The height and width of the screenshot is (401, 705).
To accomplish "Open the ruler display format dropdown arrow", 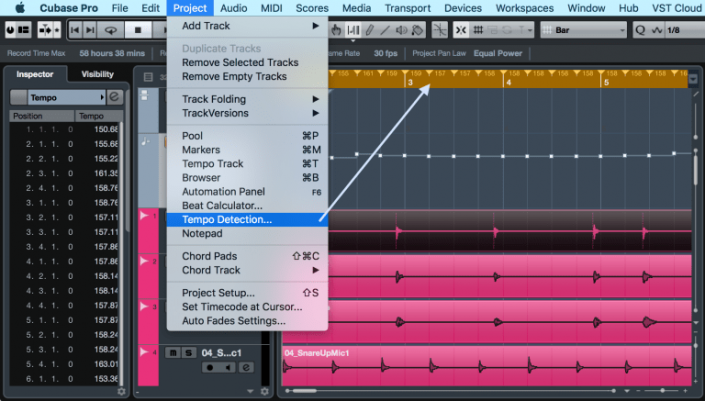I will pos(693,79).
